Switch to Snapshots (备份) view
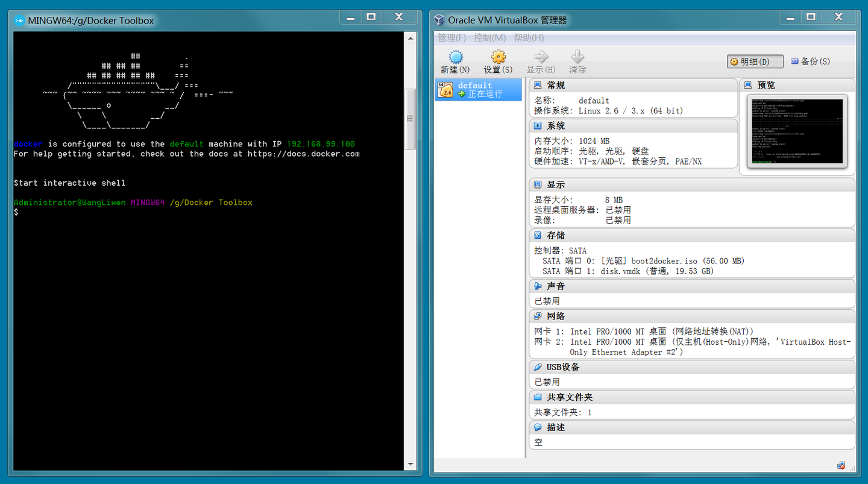 coord(810,61)
